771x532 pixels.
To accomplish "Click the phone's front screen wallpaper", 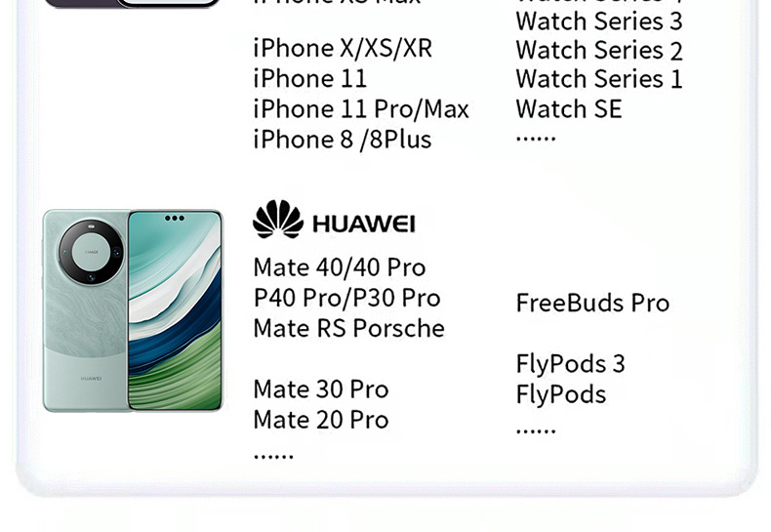I will click(175, 310).
